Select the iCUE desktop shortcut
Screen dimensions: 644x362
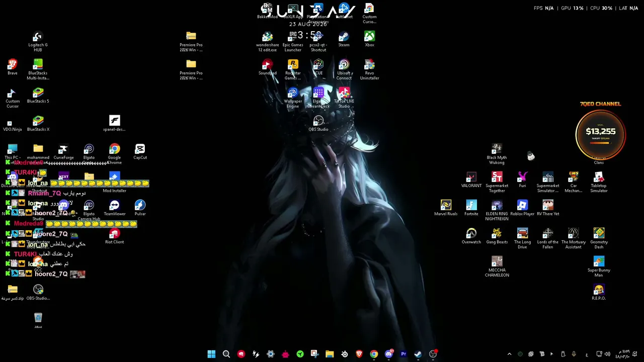point(318,67)
